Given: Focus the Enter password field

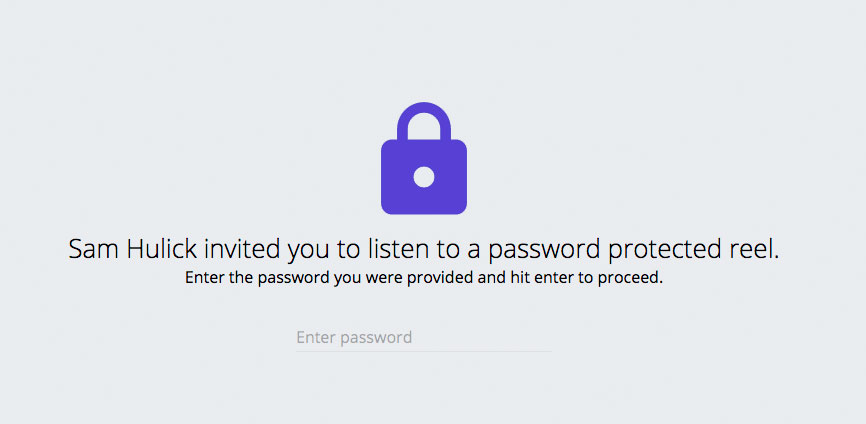Looking at the screenshot, I should [424, 337].
